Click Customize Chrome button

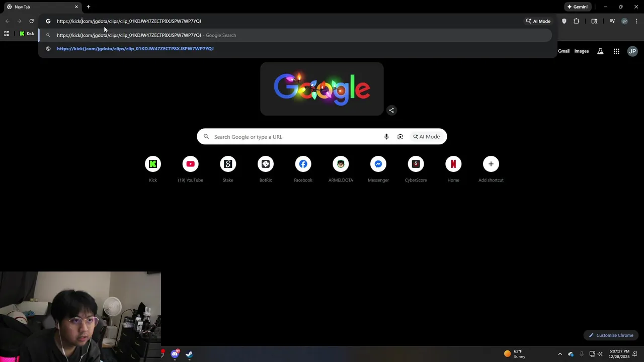tap(611, 335)
